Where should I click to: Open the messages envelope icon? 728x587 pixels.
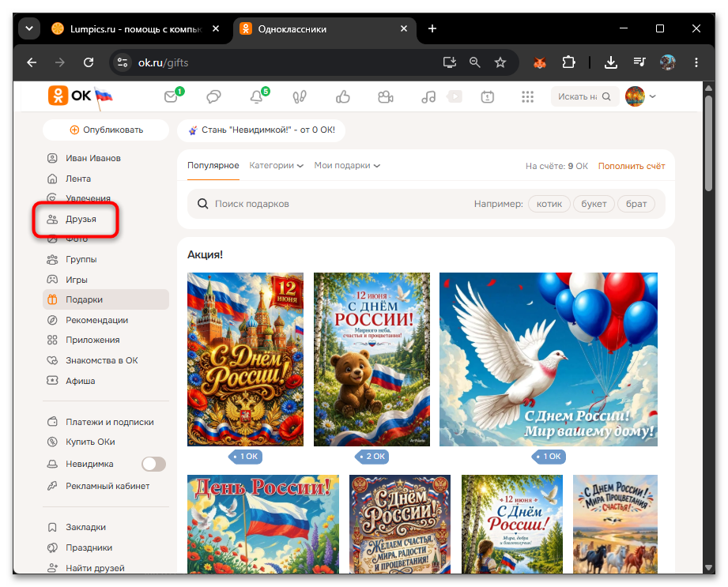[x=172, y=96]
